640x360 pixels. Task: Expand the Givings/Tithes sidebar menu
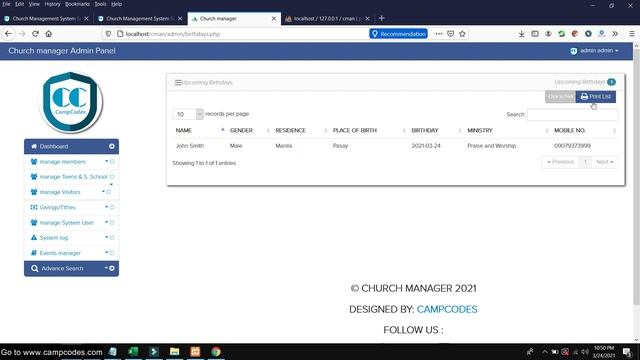coord(71,207)
